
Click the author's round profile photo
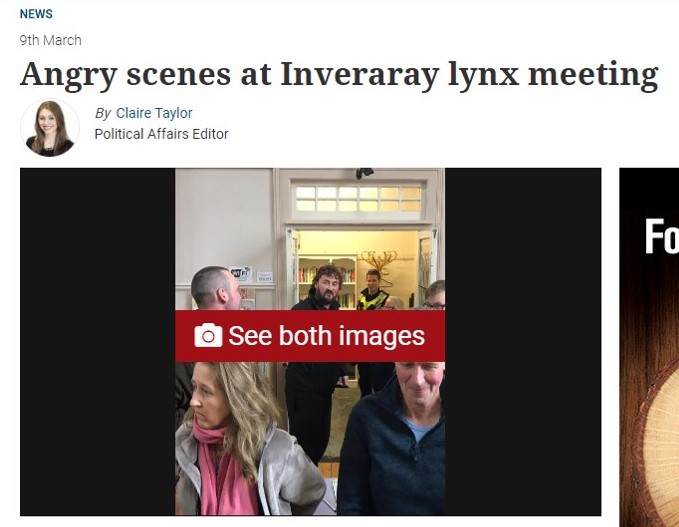coord(50,128)
